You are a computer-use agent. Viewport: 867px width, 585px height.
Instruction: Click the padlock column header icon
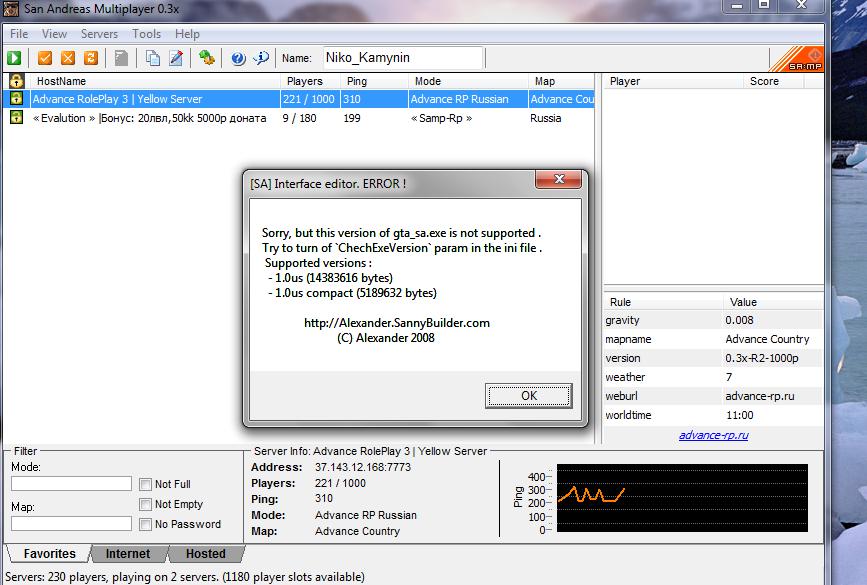[17, 81]
